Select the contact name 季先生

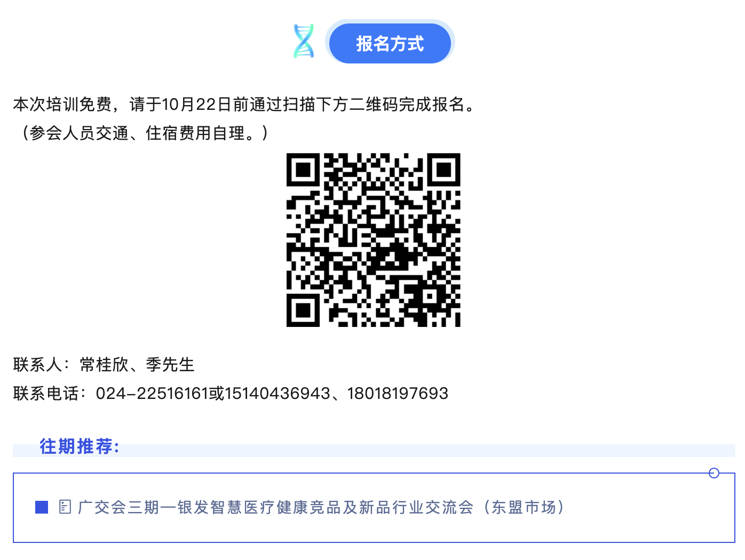click(x=170, y=365)
